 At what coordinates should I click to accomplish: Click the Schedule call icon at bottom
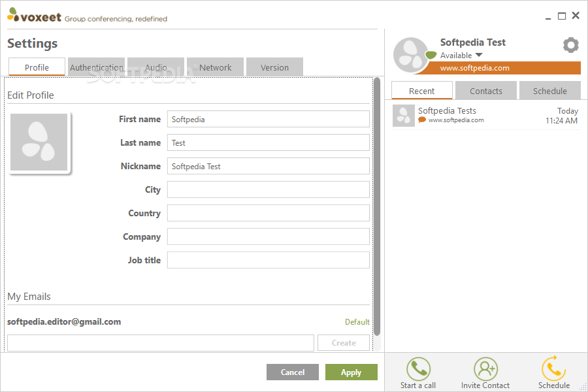554,368
